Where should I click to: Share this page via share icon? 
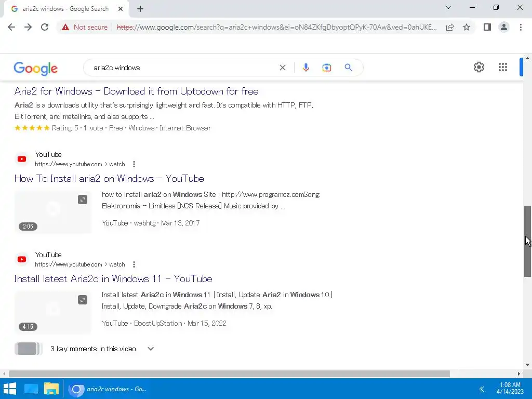(x=450, y=27)
